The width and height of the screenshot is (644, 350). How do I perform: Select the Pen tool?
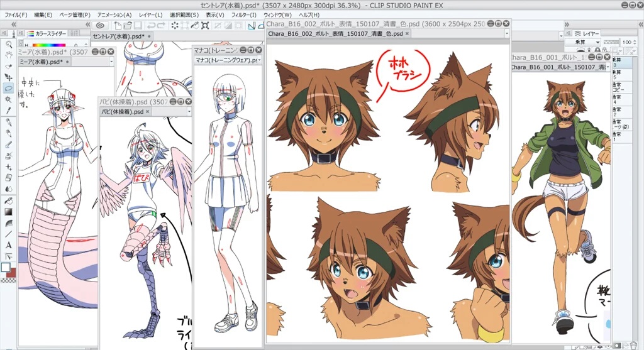pyautogui.click(x=8, y=123)
